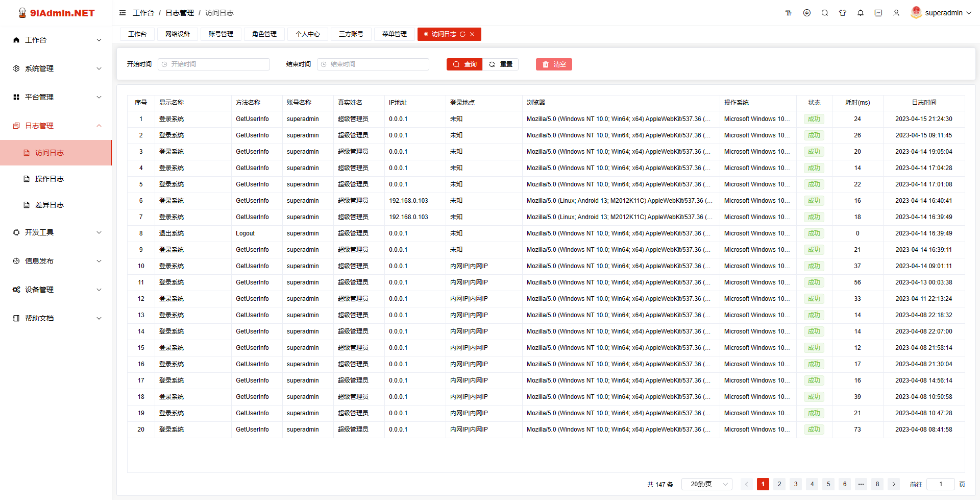Open 操作日志 from the sidebar

click(51, 179)
